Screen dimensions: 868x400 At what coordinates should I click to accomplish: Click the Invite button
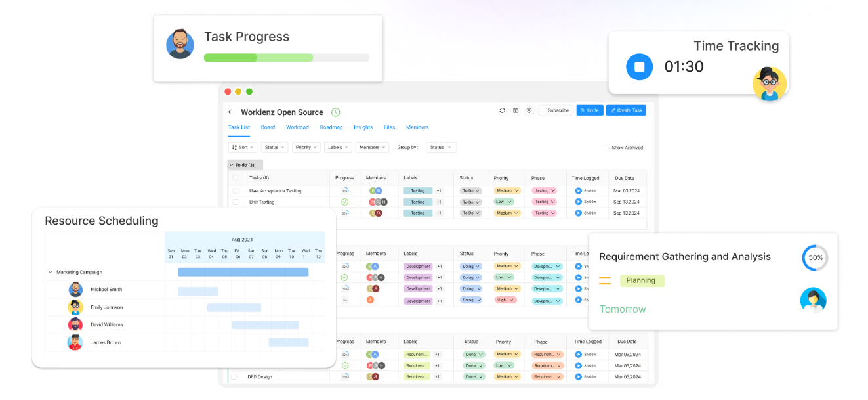tap(590, 110)
